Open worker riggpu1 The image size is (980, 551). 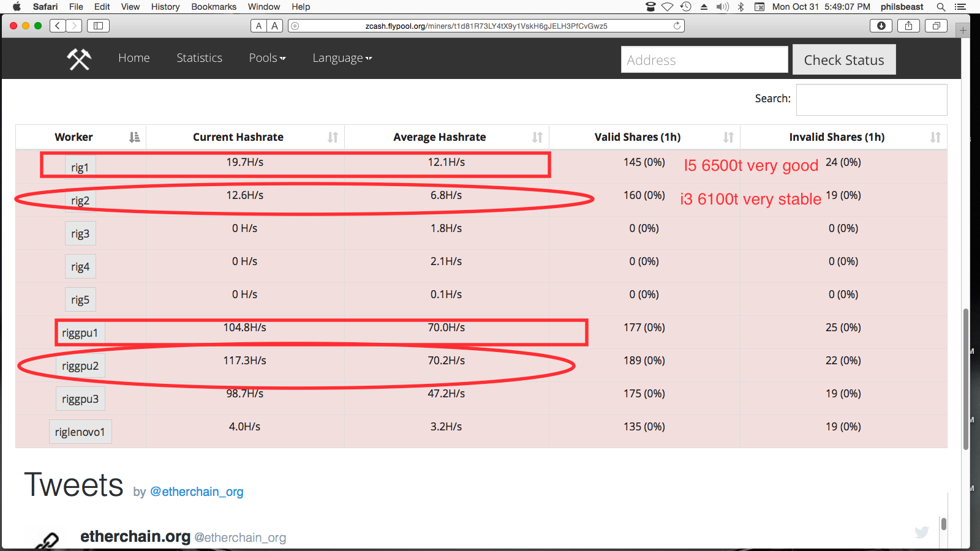[x=80, y=333]
